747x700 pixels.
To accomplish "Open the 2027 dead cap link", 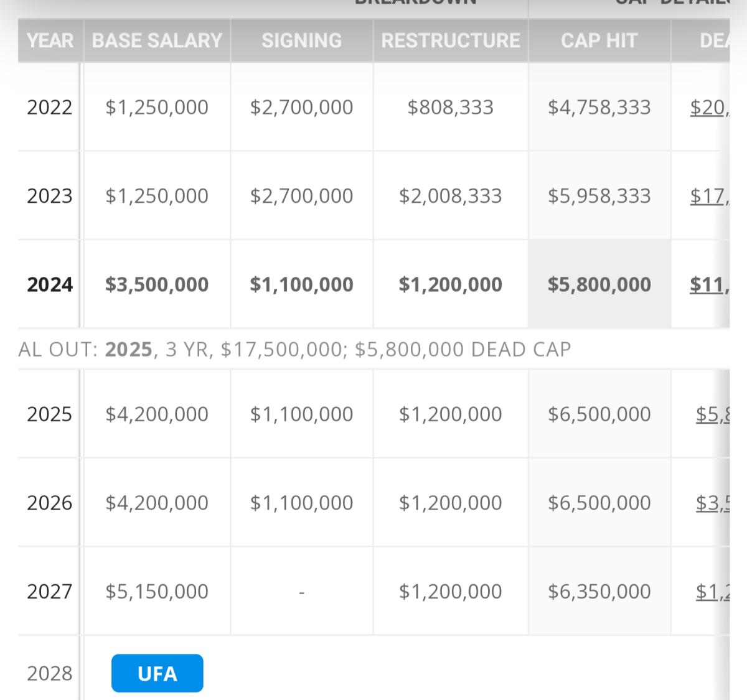I will [x=712, y=592].
